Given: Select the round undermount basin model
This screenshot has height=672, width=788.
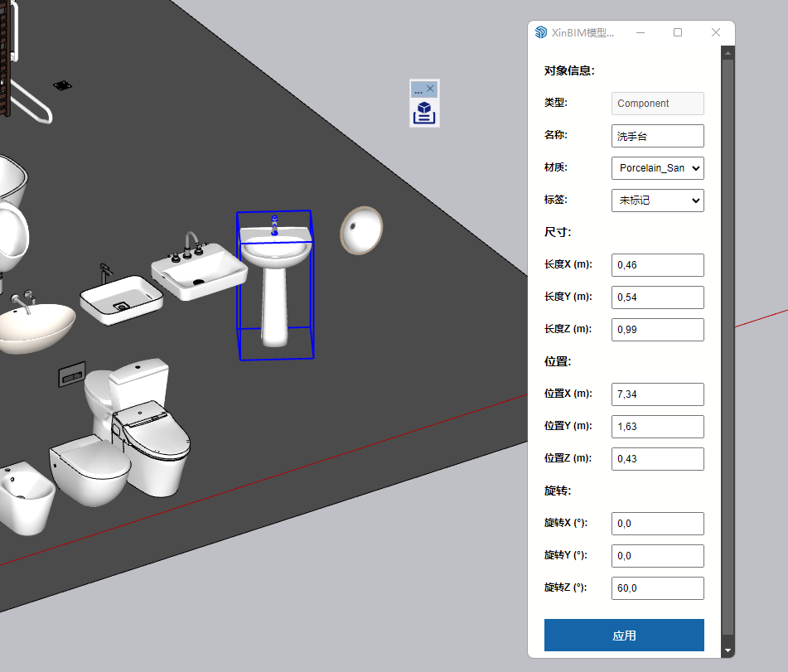Looking at the screenshot, I should tap(361, 230).
